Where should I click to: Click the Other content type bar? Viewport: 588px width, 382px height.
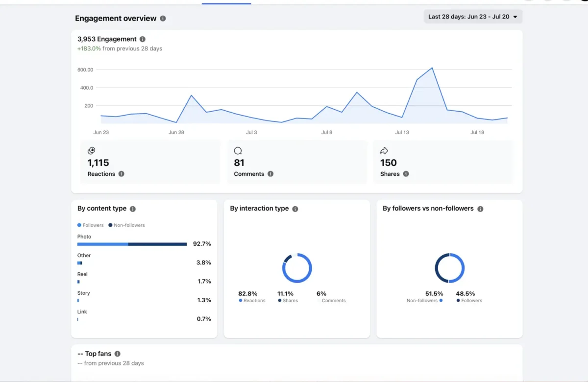pos(79,263)
